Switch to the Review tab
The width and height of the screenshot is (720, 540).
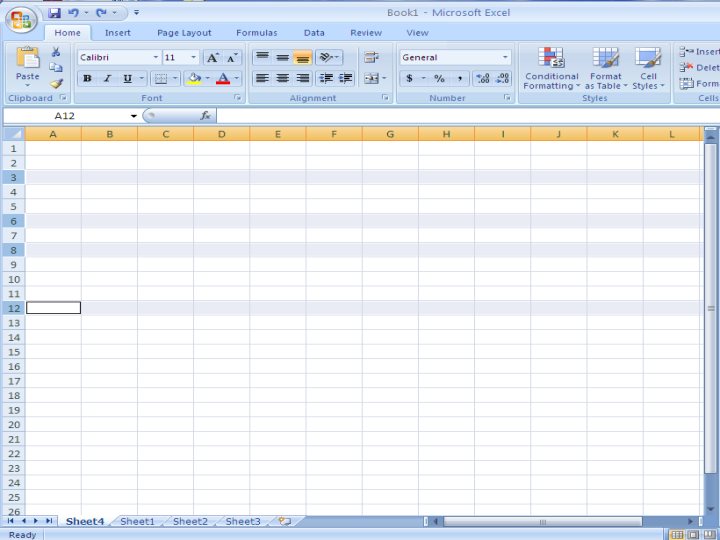coord(366,33)
